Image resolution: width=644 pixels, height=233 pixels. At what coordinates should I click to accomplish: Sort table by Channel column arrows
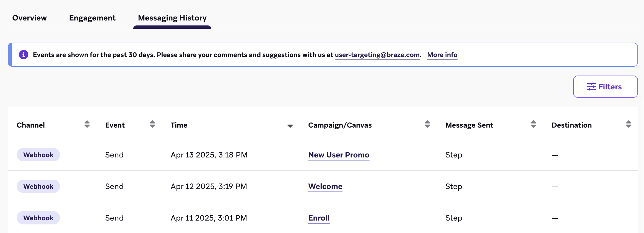coord(87,124)
